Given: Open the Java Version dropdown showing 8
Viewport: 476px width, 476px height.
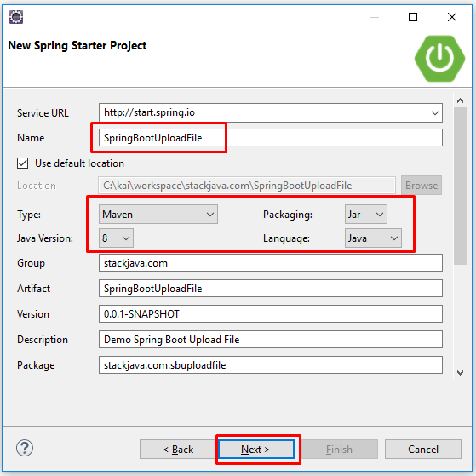Looking at the screenshot, I should (x=116, y=238).
